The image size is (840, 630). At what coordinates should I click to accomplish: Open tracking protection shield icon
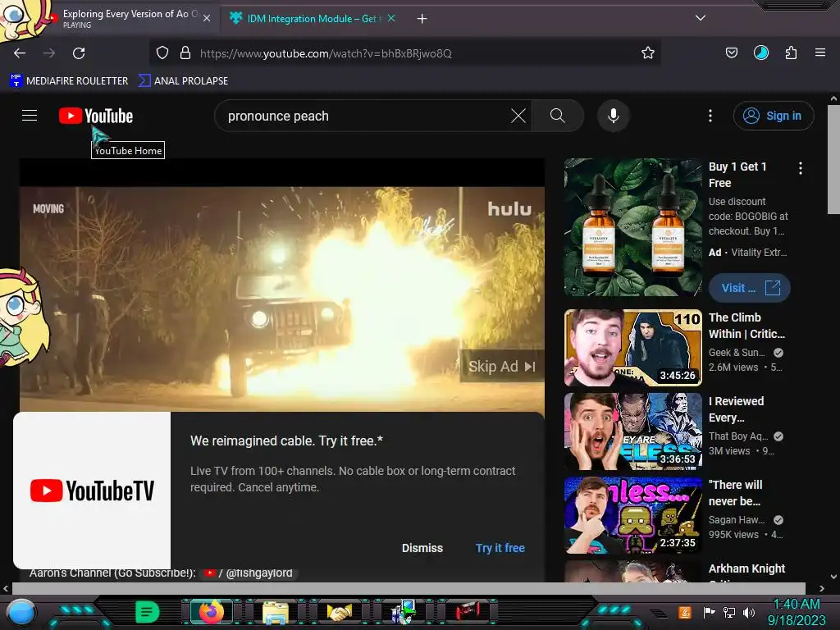coord(162,53)
